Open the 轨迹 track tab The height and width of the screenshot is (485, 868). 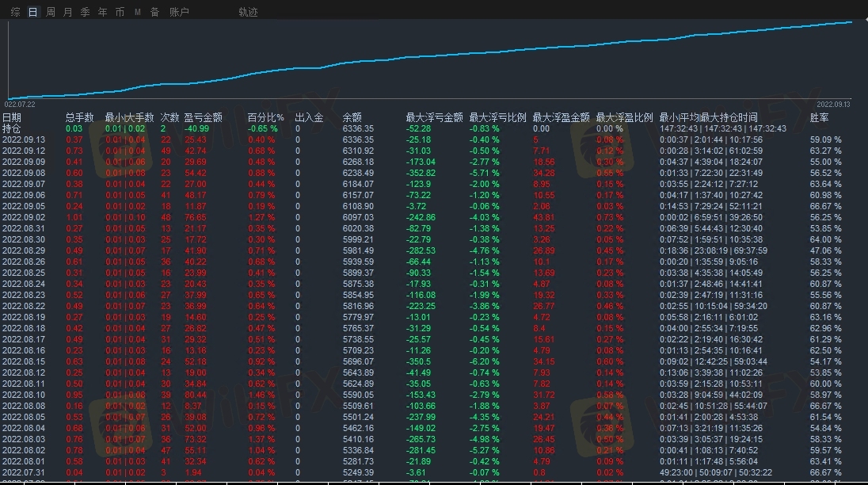[x=248, y=12]
